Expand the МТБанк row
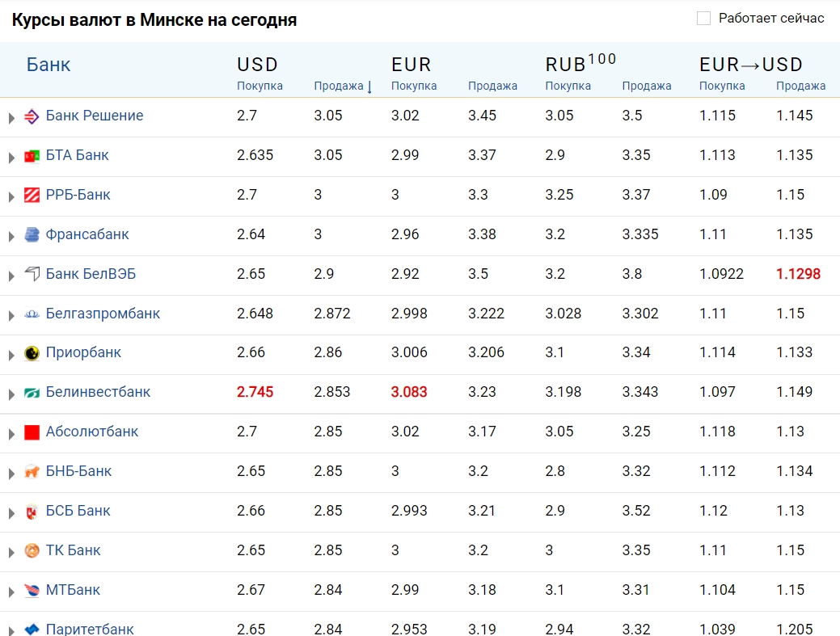Screen dimensions: 840x636 [x=11, y=592]
